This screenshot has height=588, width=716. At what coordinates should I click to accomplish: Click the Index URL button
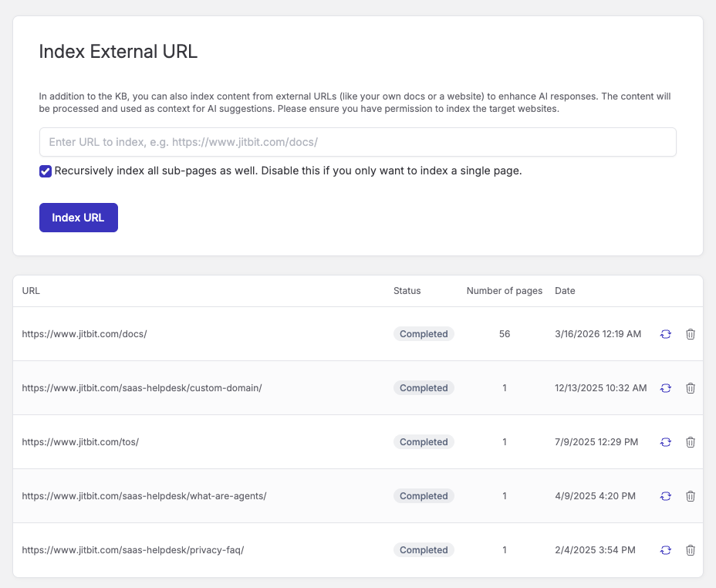tap(78, 218)
